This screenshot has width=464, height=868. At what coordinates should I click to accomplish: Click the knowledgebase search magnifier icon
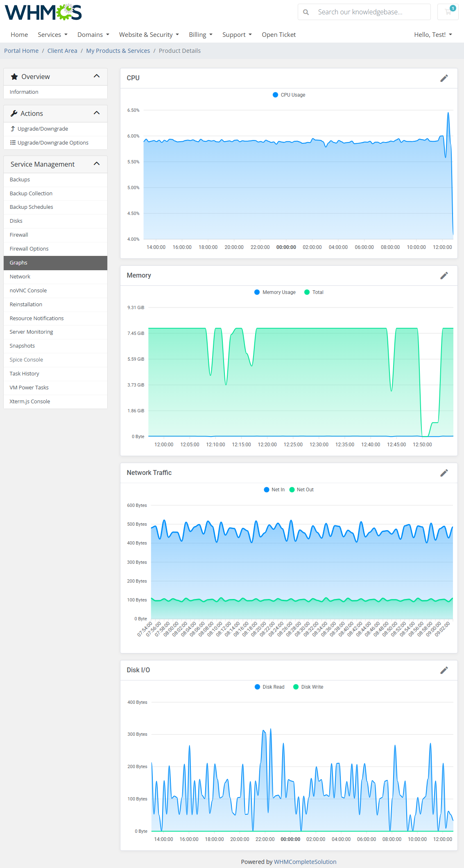tap(306, 12)
